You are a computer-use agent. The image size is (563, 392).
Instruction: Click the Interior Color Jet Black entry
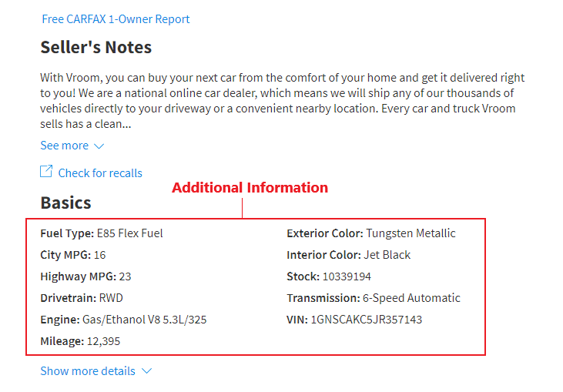click(348, 255)
